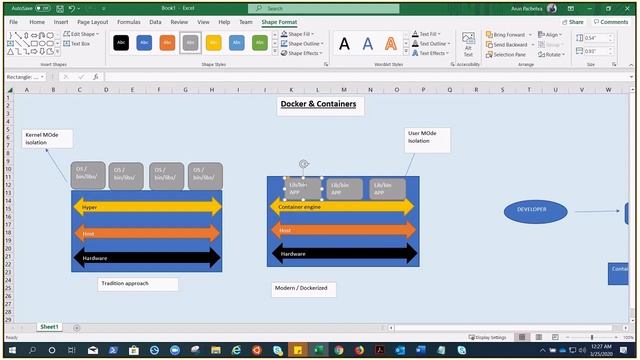Screen dimensions: 640x360
Task: Open the Text Effects dropdown
Action: 430,53
